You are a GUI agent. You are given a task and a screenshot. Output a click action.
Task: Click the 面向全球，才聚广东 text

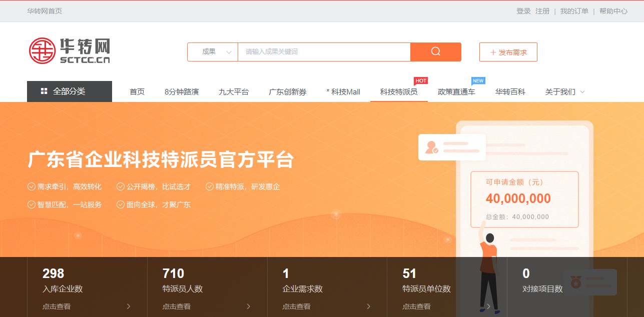pos(159,204)
